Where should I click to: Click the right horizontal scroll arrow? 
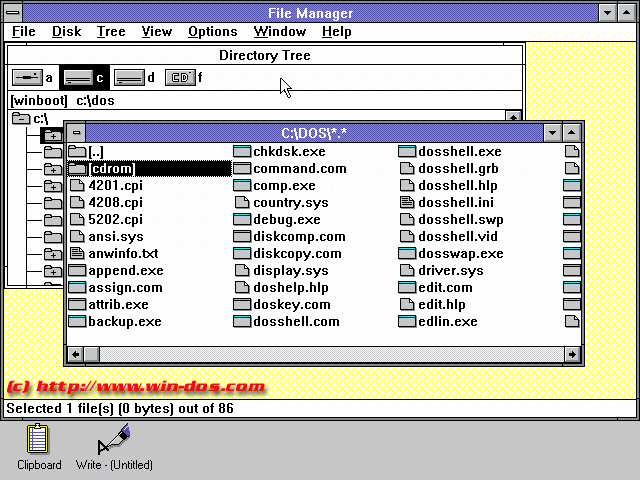click(572, 354)
